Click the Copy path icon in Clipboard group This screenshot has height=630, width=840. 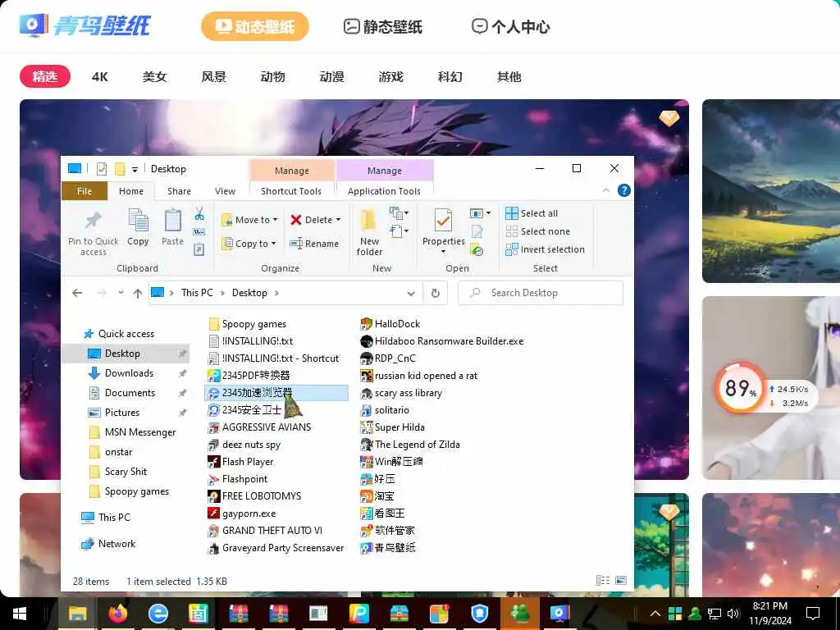[199, 232]
